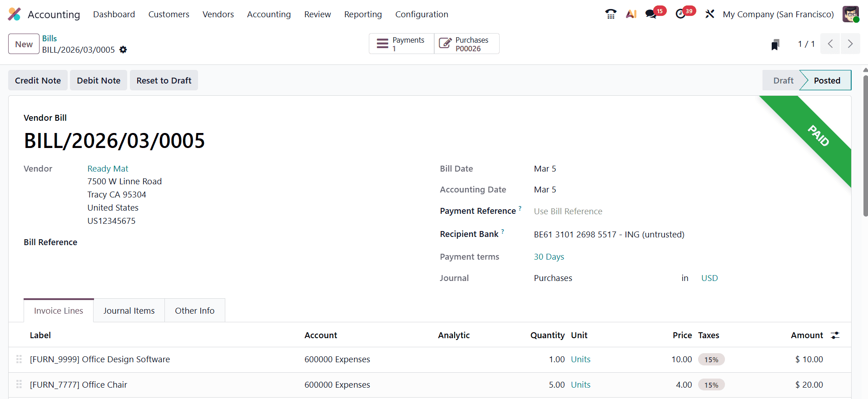This screenshot has width=868, height=399.
Task: Click the vertical scrollbar thumb
Action: tap(865, 145)
